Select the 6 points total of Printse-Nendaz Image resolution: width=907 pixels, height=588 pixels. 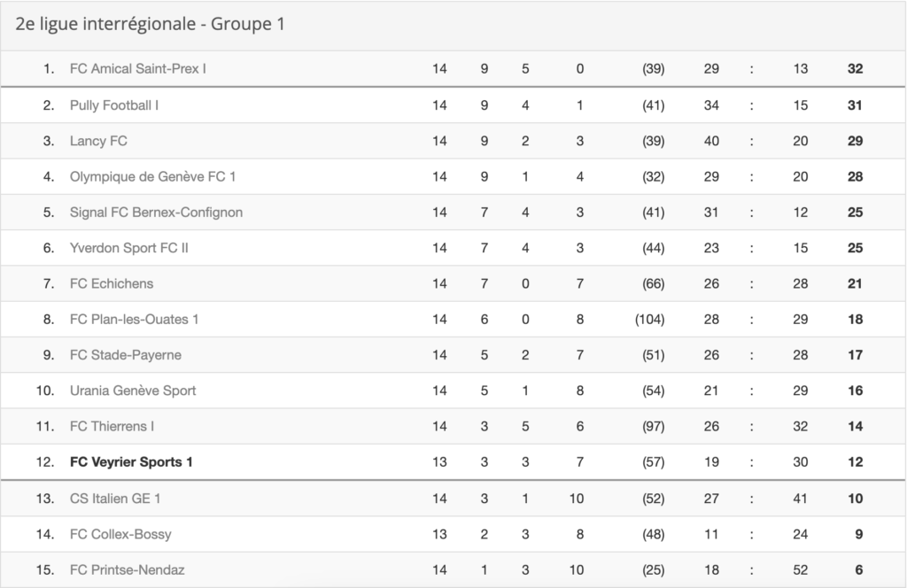point(858,570)
